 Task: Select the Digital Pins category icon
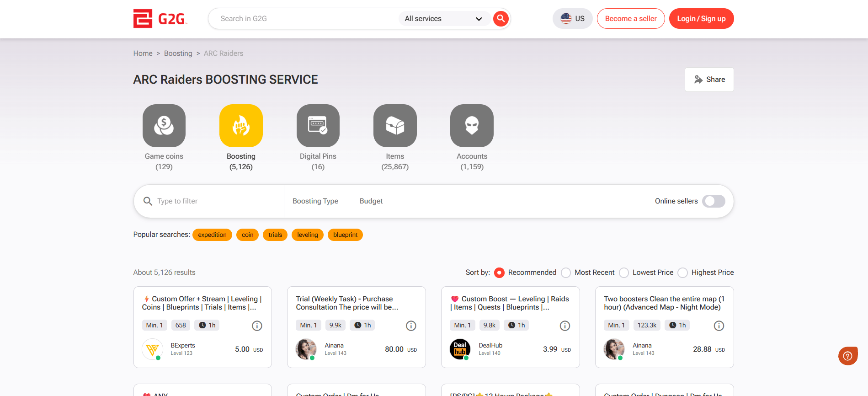point(318,126)
